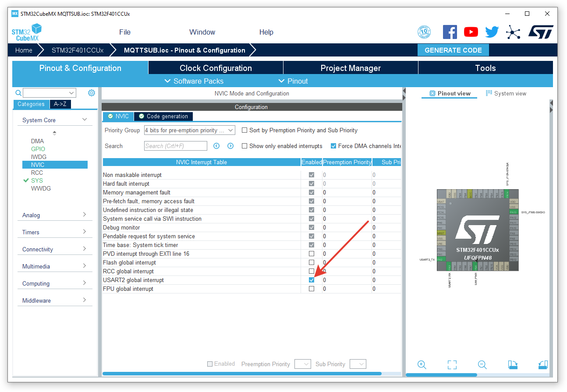Click the ST logo icon at top right
This screenshot has width=567, height=392.
[540, 32]
